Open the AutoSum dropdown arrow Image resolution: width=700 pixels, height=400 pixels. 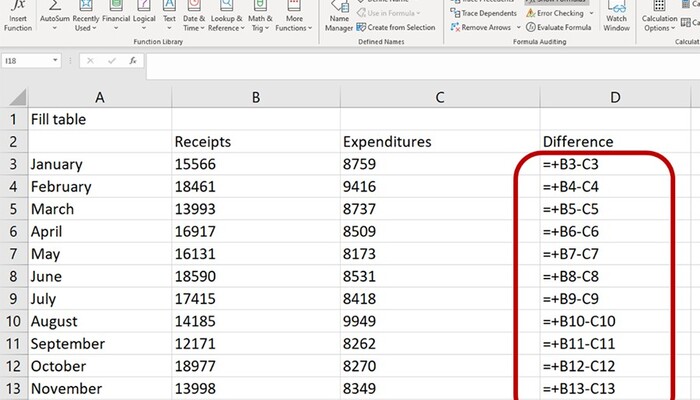tap(54, 28)
